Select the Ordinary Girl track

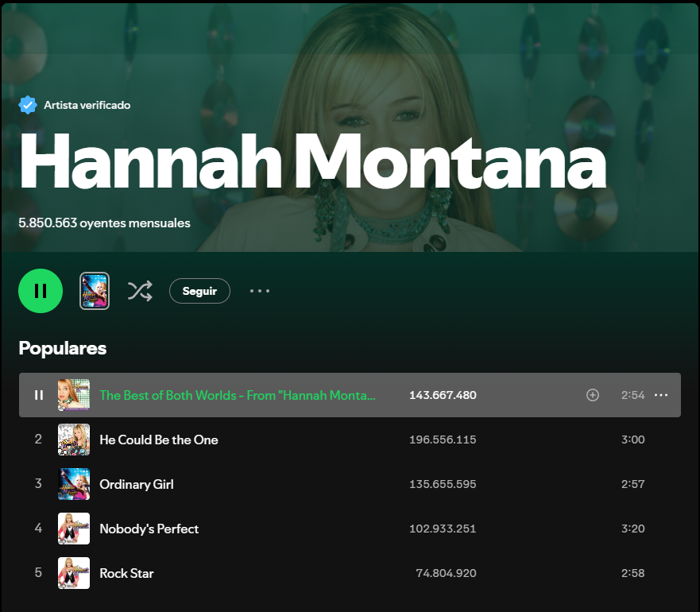pos(136,484)
